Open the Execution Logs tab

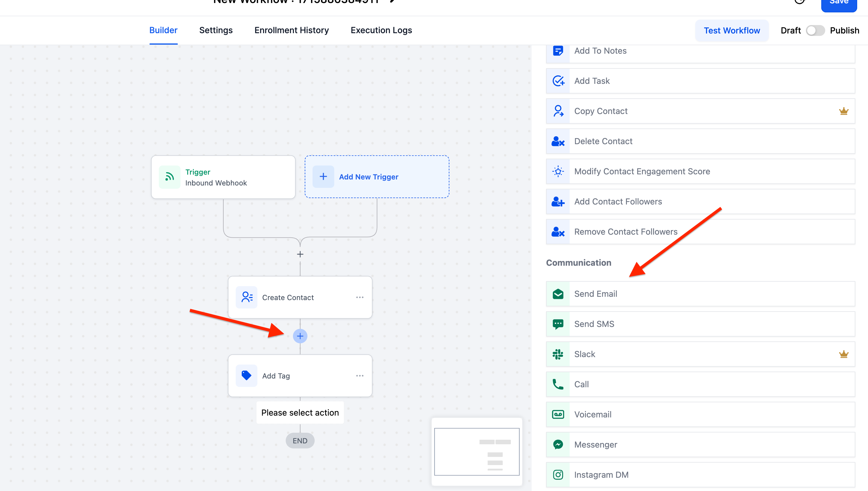pyautogui.click(x=381, y=30)
